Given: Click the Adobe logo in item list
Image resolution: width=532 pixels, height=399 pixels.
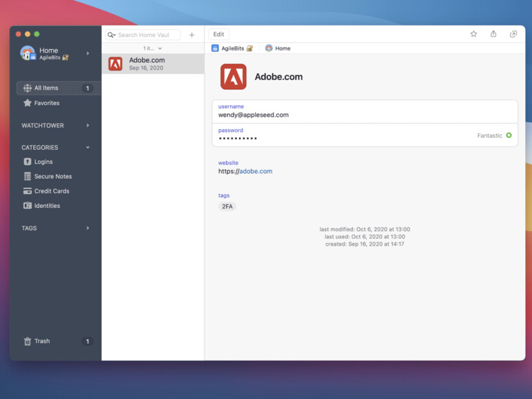Looking at the screenshot, I should tap(115, 64).
